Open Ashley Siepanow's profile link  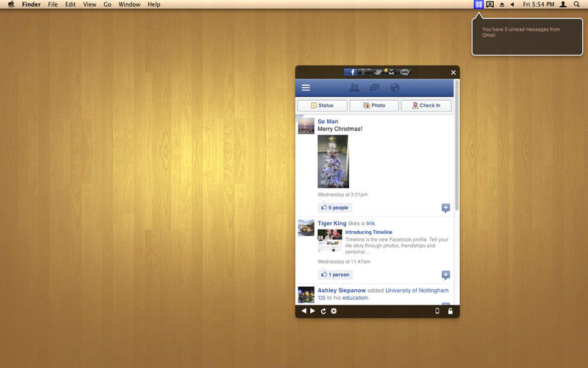342,290
